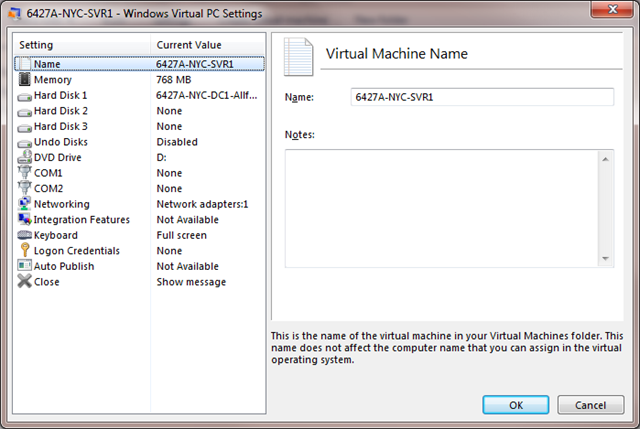Select the Auto Publish setting
Viewport: 640px width, 429px height.
tap(64, 266)
